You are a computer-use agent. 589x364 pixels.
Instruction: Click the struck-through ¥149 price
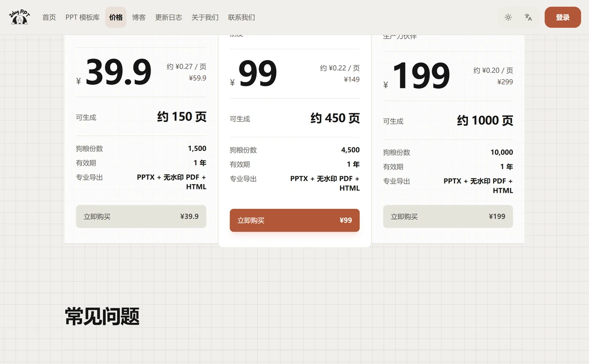(x=352, y=80)
